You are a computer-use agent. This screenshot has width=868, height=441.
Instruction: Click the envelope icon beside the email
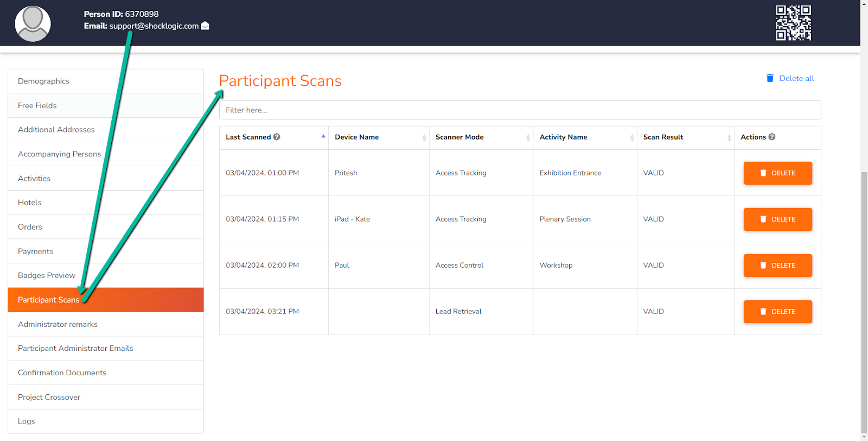point(205,26)
